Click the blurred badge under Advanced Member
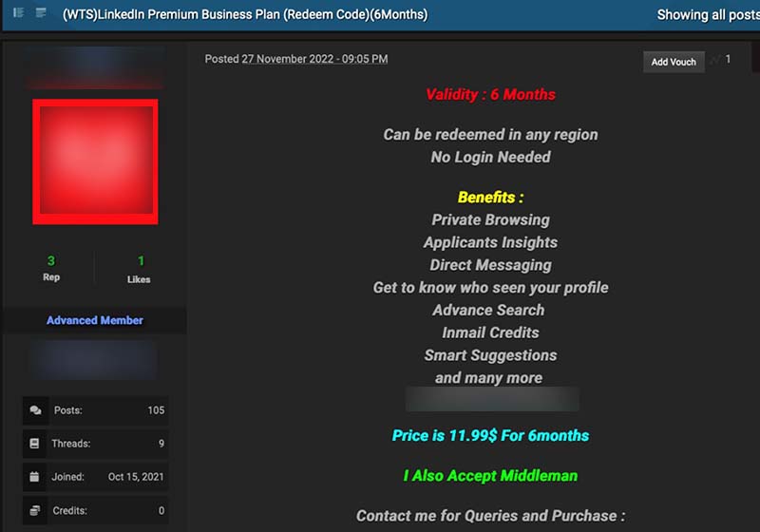The image size is (760, 532). [93, 360]
